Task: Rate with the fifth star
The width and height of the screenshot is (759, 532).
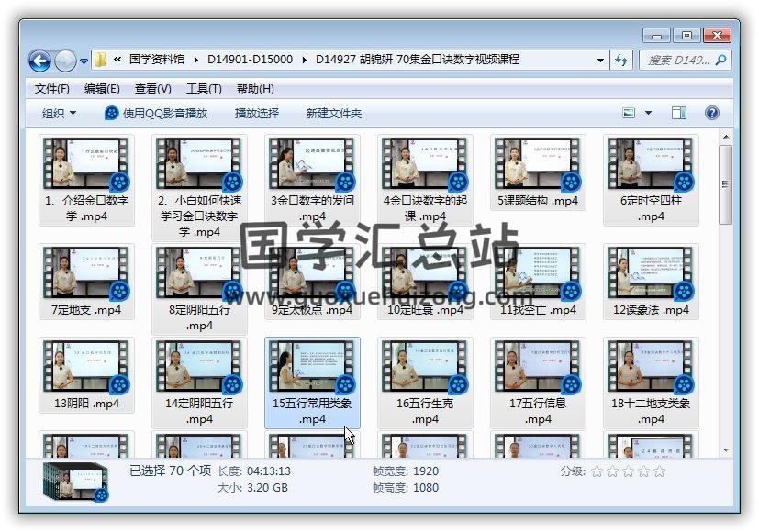Action: (x=659, y=471)
